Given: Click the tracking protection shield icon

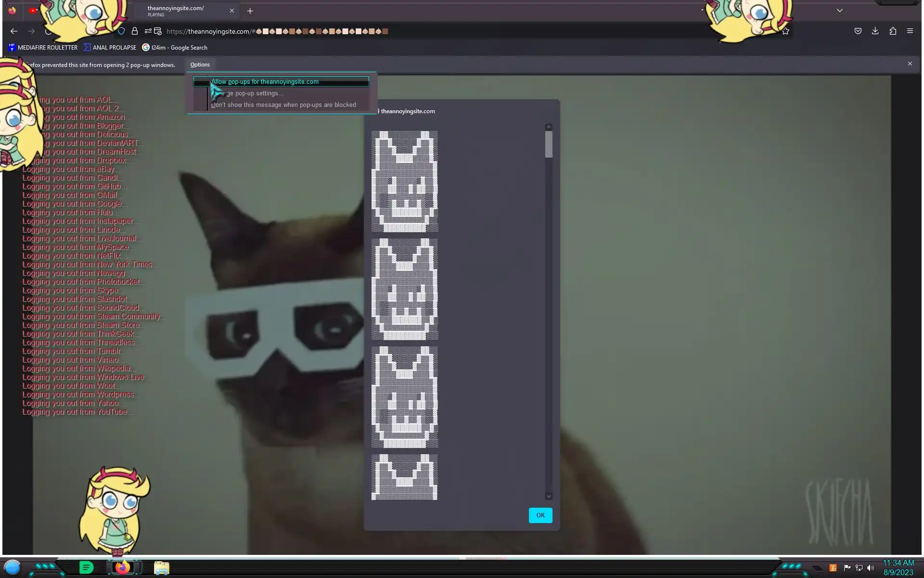Looking at the screenshot, I should pyautogui.click(x=121, y=31).
